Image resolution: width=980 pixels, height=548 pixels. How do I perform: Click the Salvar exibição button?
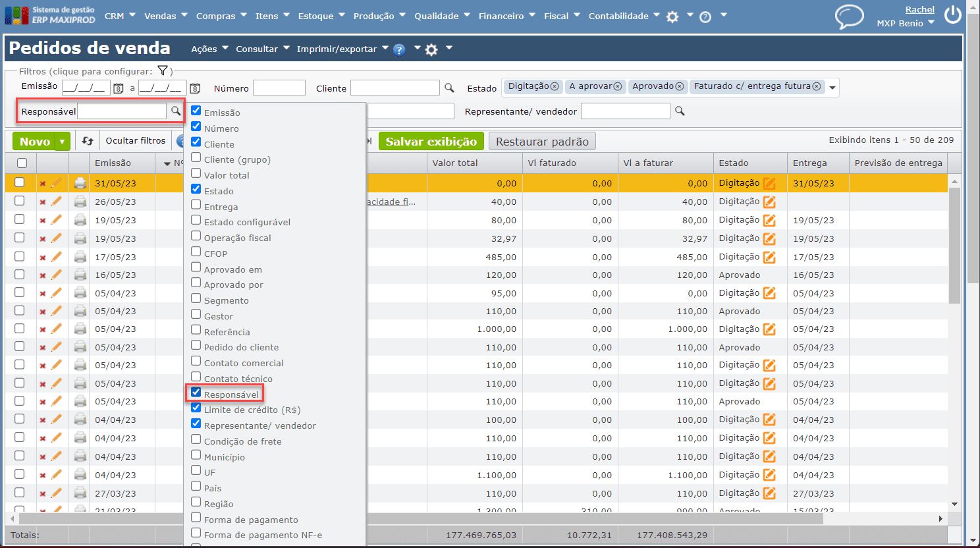(431, 142)
